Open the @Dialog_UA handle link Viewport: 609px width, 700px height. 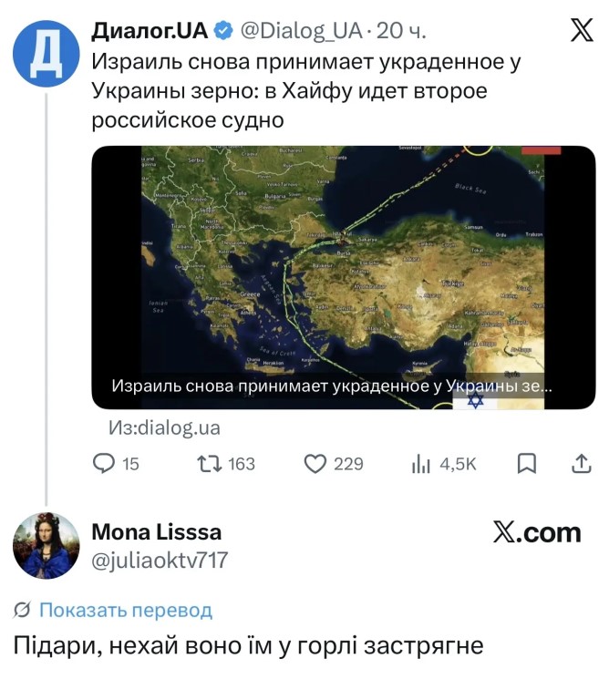click(x=301, y=31)
